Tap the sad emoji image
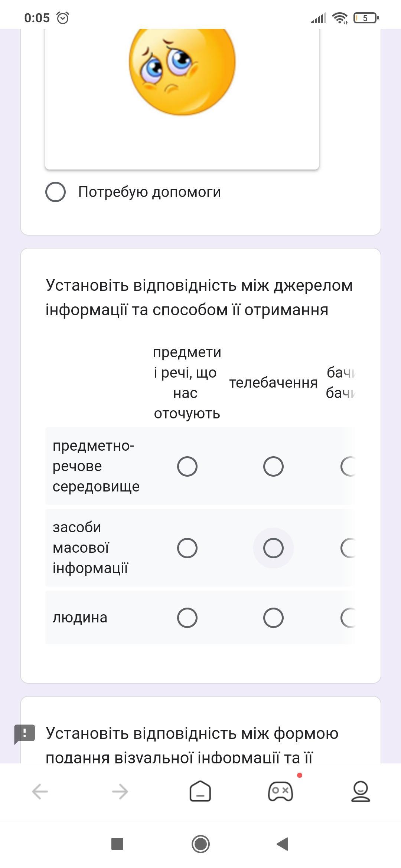Image resolution: width=401 pixels, height=868 pixels. (182, 70)
